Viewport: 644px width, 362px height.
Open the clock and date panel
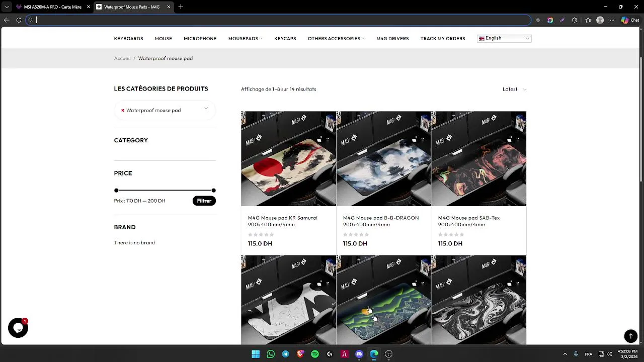click(629, 354)
